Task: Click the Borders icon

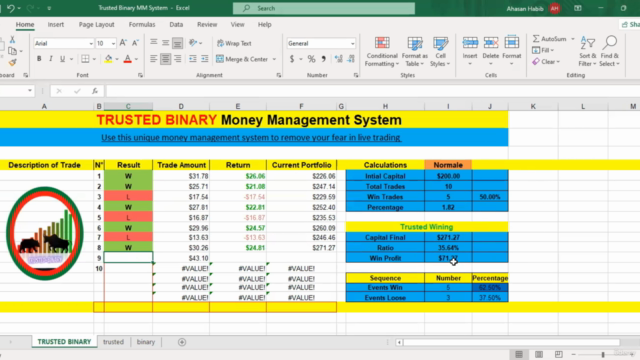Action: pyautogui.click(x=85, y=59)
